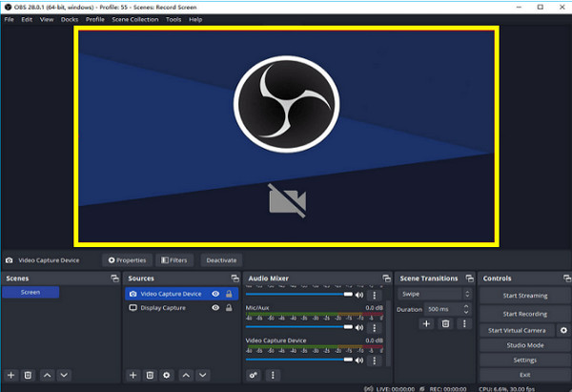Select Display Capture source row
572x392 pixels.
click(x=182, y=308)
